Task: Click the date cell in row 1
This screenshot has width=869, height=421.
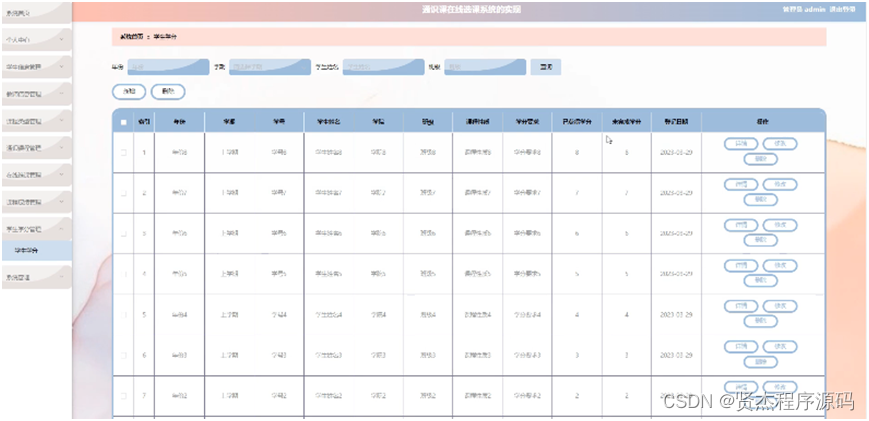Action: [x=676, y=152]
